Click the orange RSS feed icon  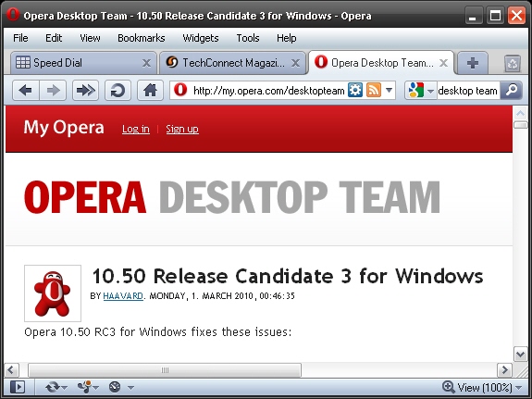point(373,91)
